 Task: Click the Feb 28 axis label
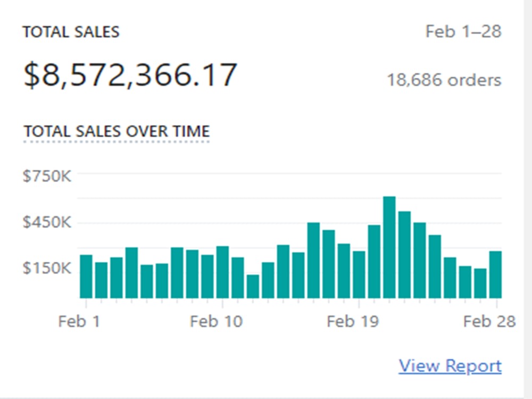(489, 321)
